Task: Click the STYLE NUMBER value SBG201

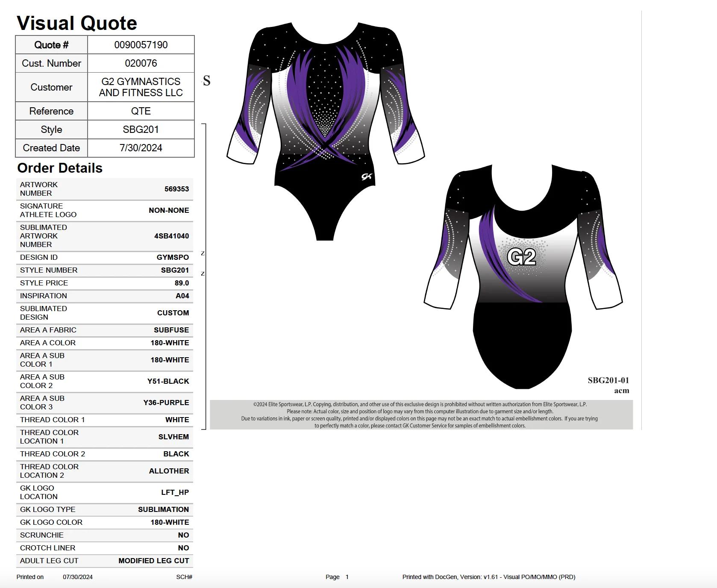Action: (175, 270)
